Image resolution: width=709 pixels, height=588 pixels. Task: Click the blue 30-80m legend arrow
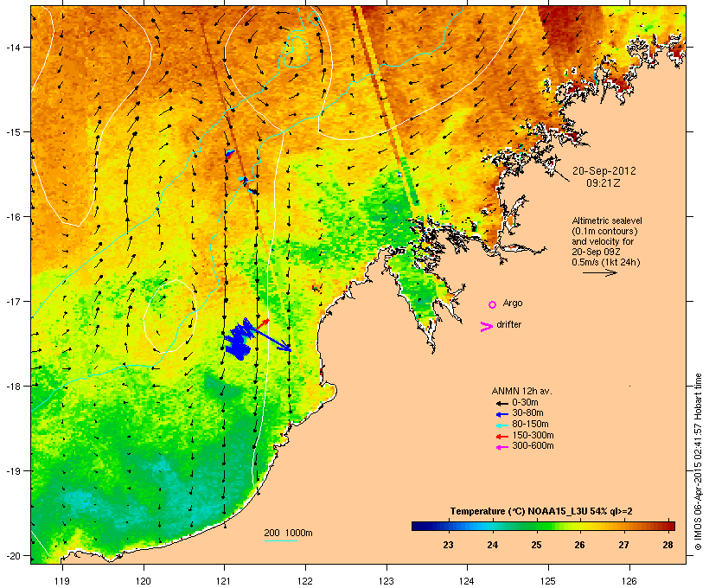(x=501, y=414)
